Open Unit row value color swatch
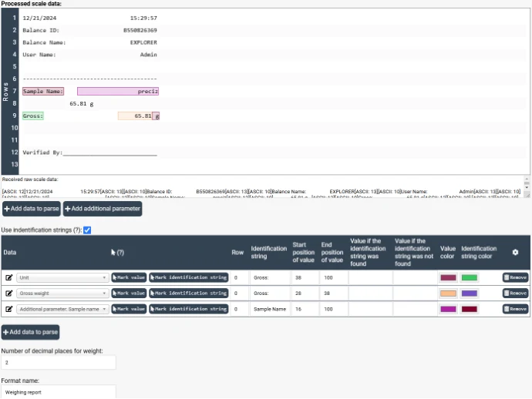Image resolution: width=532 pixels, height=399 pixels. coord(448,277)
